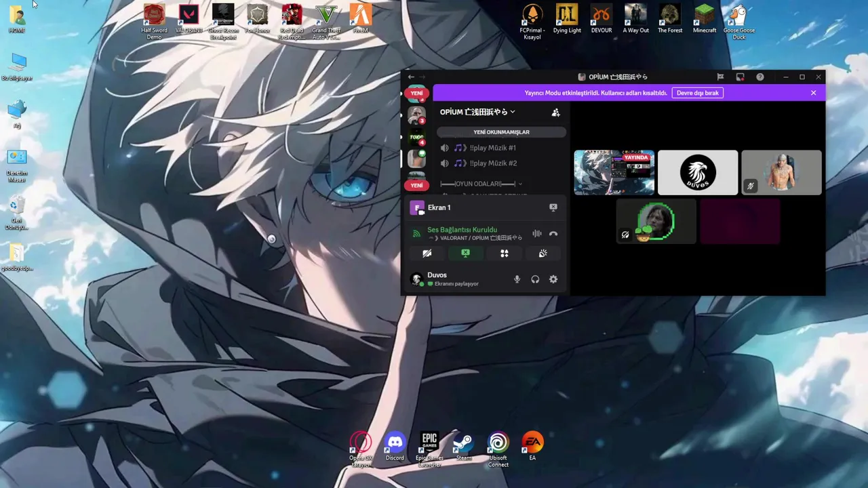Open the HOME folder on desktop
Viewport: 868px width, 488px height.
pyautogui.click(x=17, y=19)
